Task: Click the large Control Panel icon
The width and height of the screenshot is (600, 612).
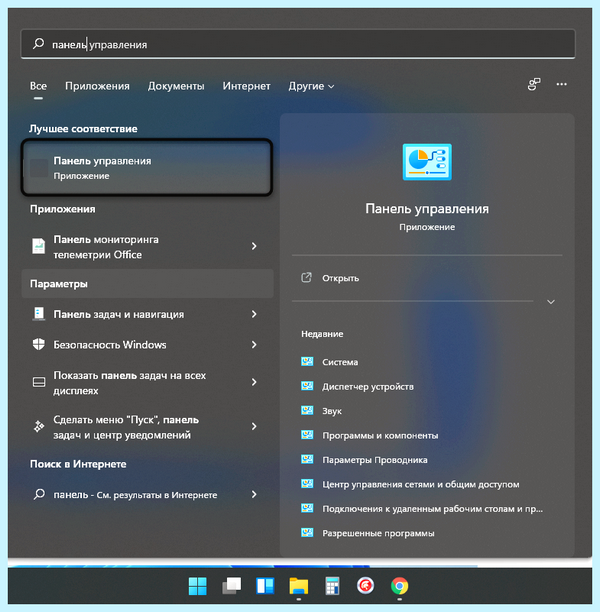Action: click(427, 162)
